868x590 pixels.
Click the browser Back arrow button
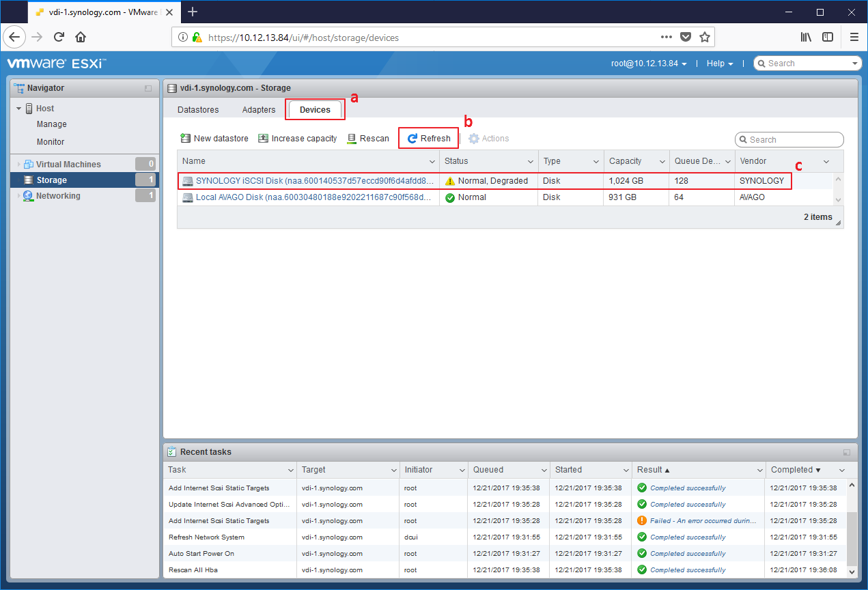point(15,37)
